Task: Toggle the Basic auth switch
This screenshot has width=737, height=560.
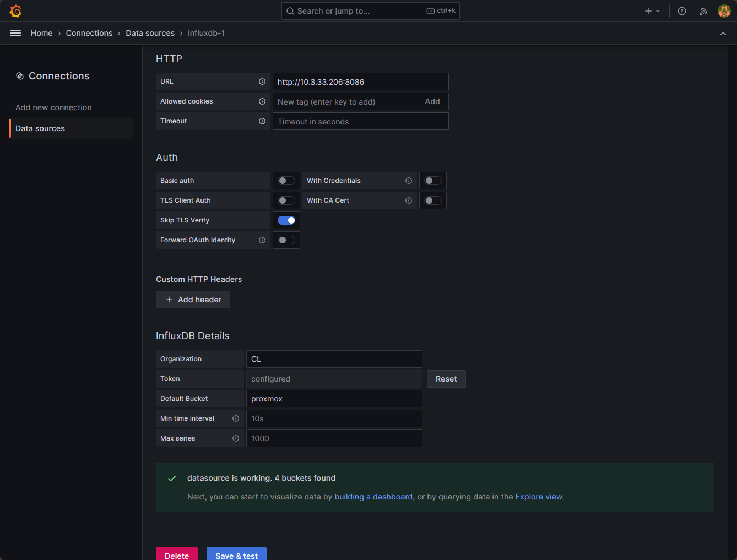Action: (286, 181)
